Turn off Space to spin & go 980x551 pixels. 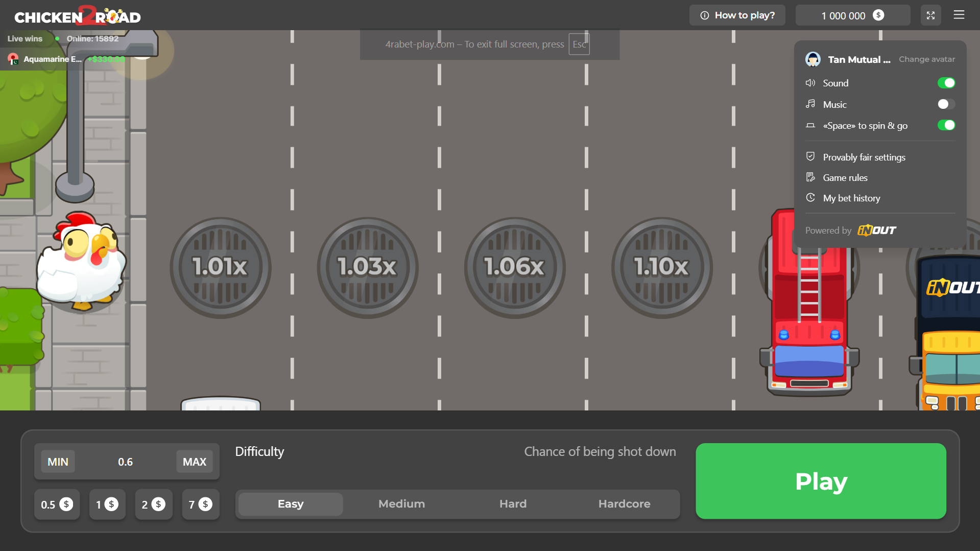pyautogui.click(x=946, y=125)
